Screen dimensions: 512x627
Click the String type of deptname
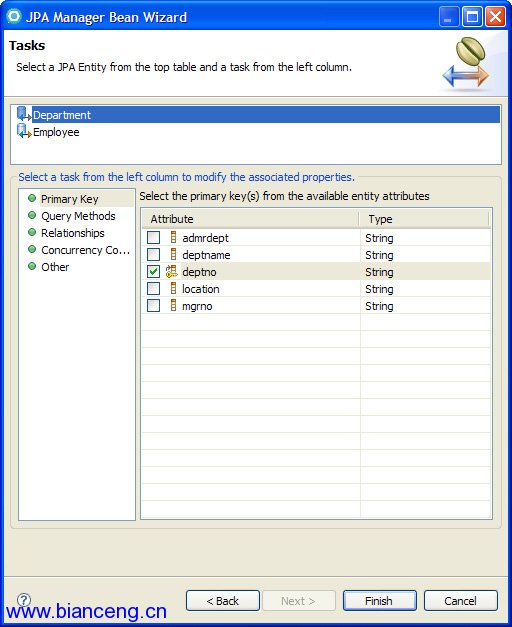click(x=379, y=255)
